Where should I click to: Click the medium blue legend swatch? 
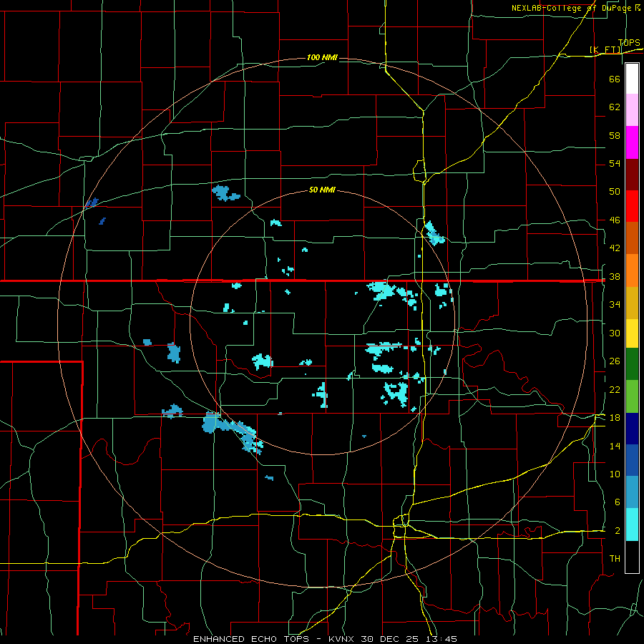tap(632, 460)
